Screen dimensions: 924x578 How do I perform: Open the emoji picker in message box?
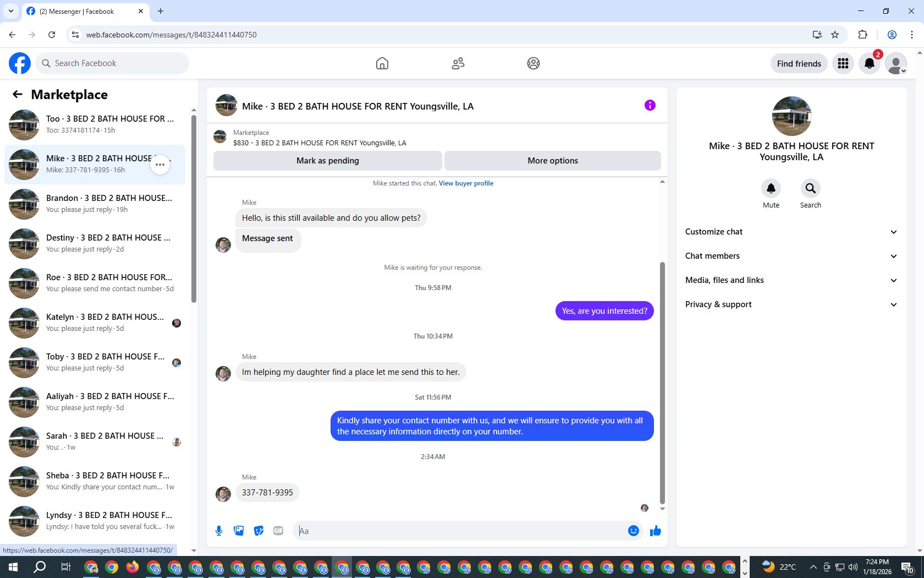click(x=634, y=531)
